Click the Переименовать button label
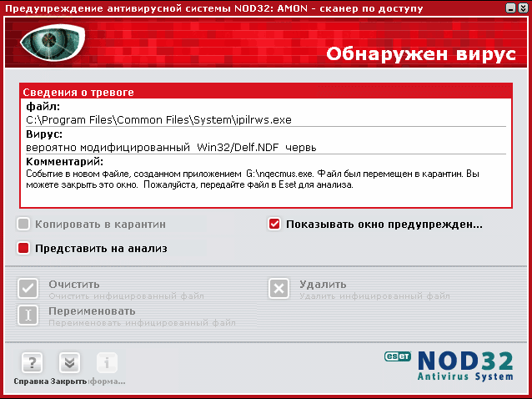 tap(92, 311)
